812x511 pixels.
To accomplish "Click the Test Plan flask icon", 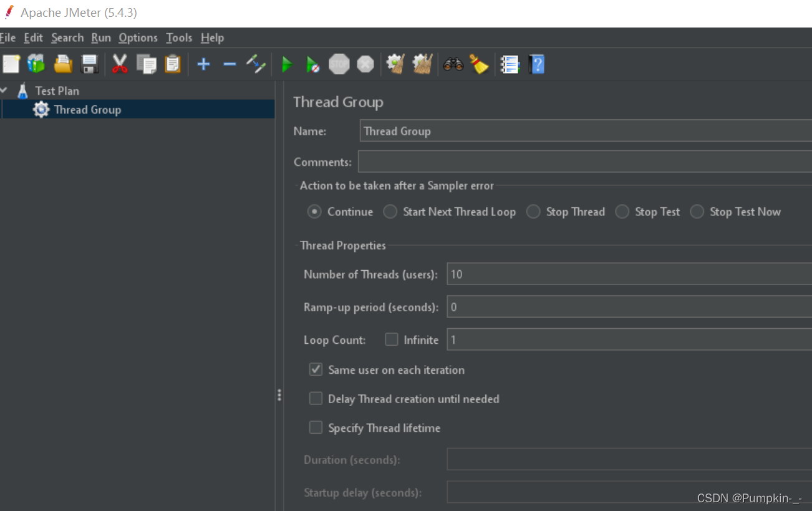I will click(22, 90).
